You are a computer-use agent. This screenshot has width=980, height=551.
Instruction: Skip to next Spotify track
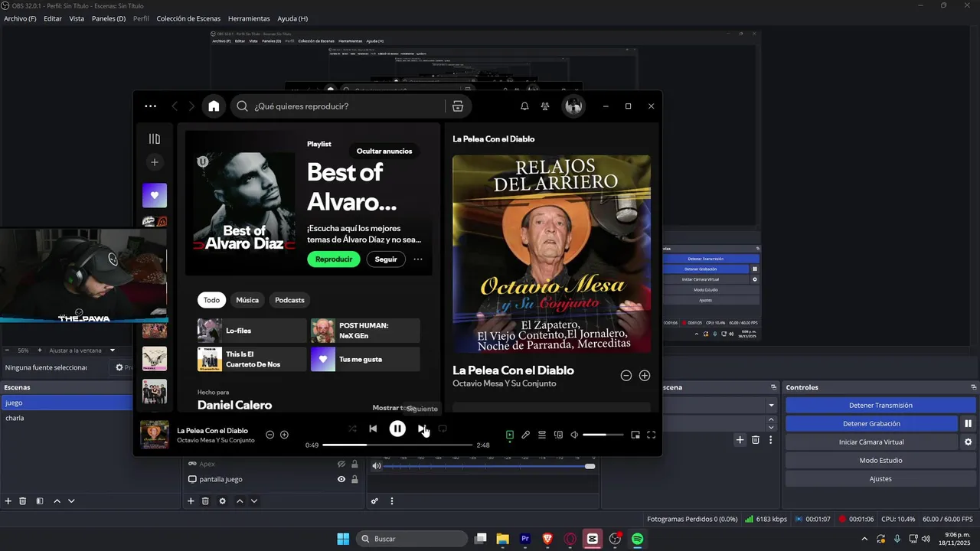click(422, 429)
